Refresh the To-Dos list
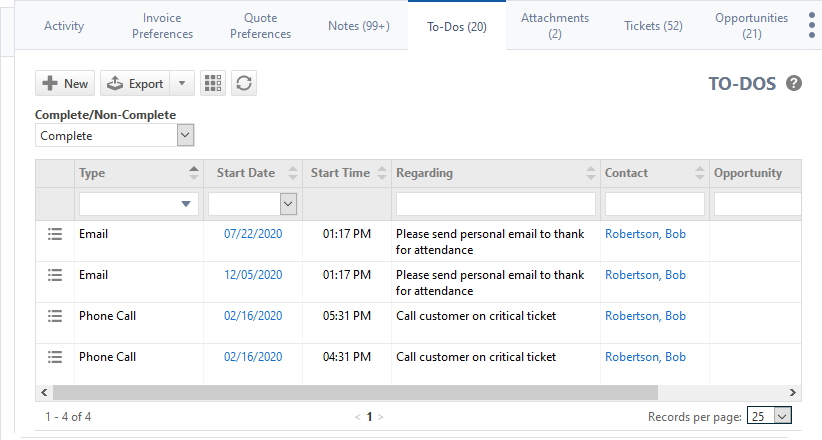This screenshot has width=822, height=440. pos(243,84)
